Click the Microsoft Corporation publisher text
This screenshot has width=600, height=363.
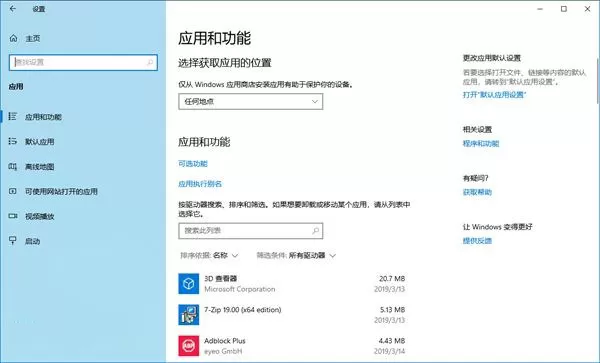click(x=240, y=289)
